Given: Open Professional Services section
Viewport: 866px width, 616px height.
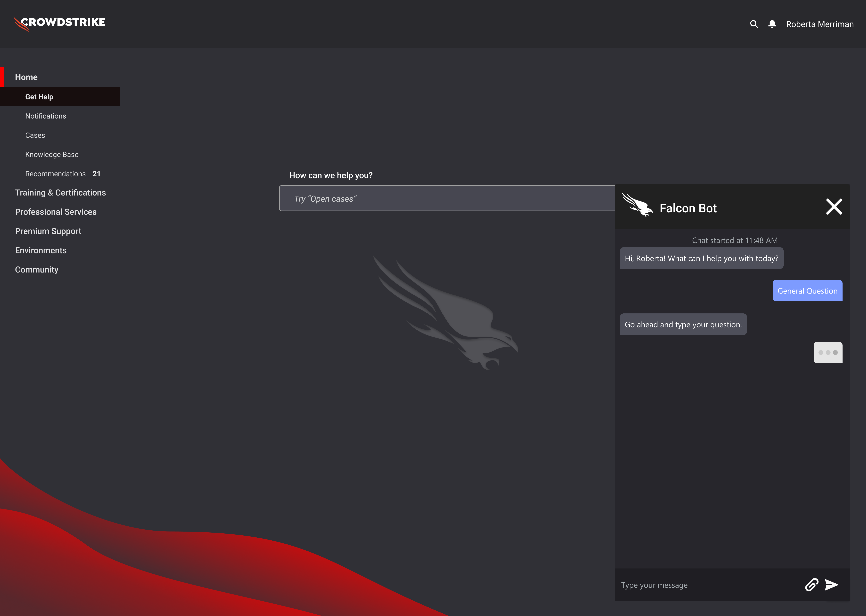Looking at the screenshot, I should (56, 212).
